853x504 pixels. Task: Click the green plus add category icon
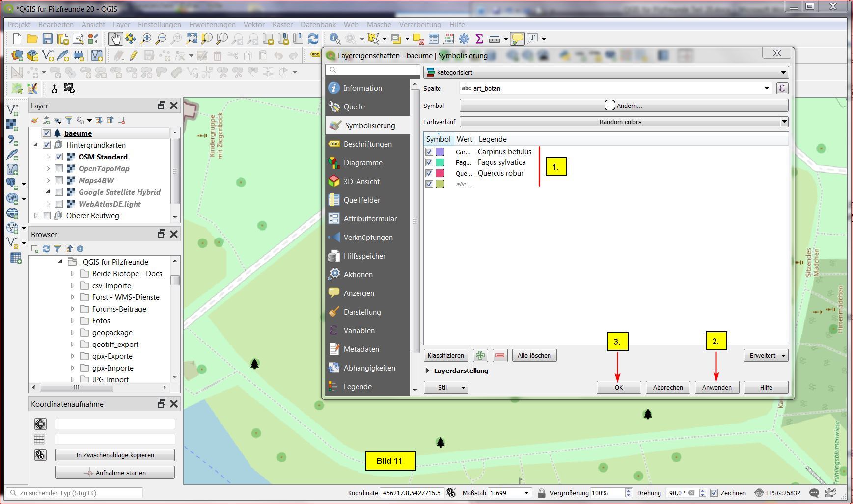pyautogui.click(x=480, y=355)
